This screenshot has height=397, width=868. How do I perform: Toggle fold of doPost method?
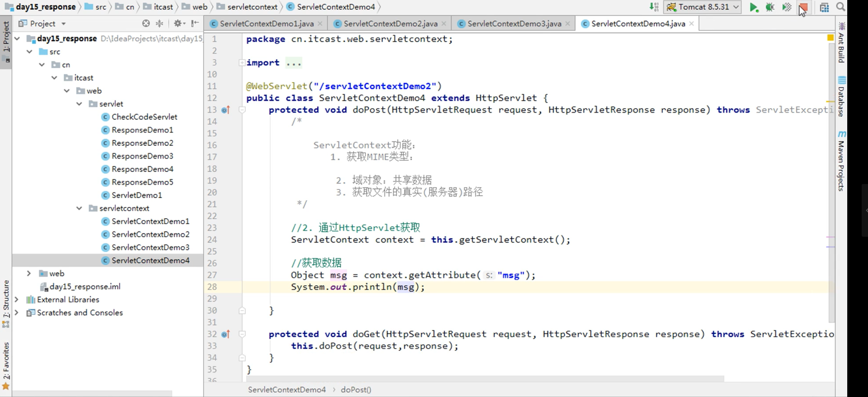point(242,110)
